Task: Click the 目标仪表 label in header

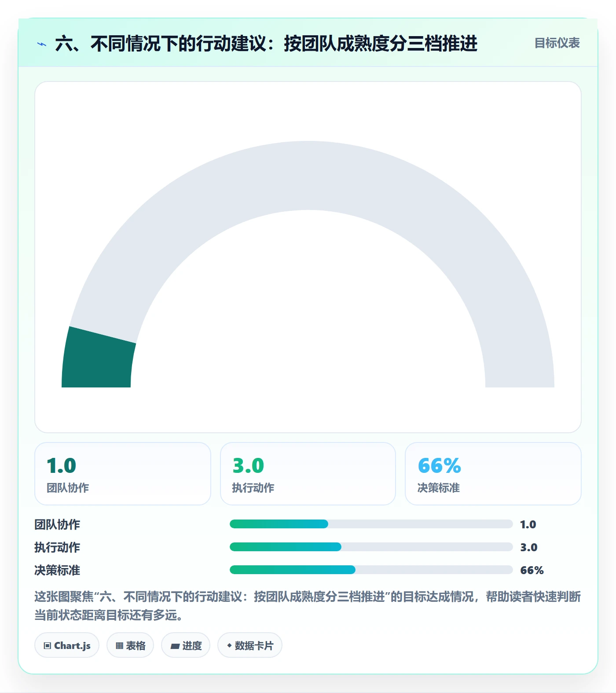Action: 557,43
